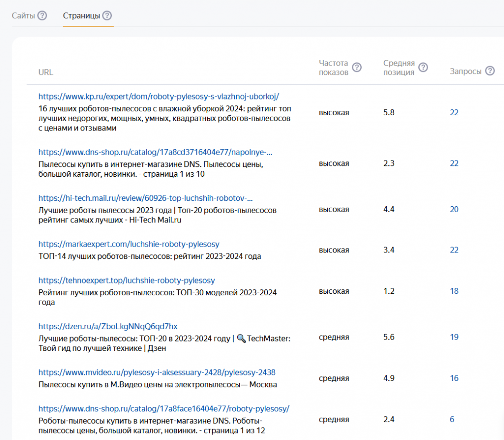Visit the tehnoexpert.top luchshie-roboty-pylesosy link
Viewport: 504px width, 440px height.
[126, 280]
